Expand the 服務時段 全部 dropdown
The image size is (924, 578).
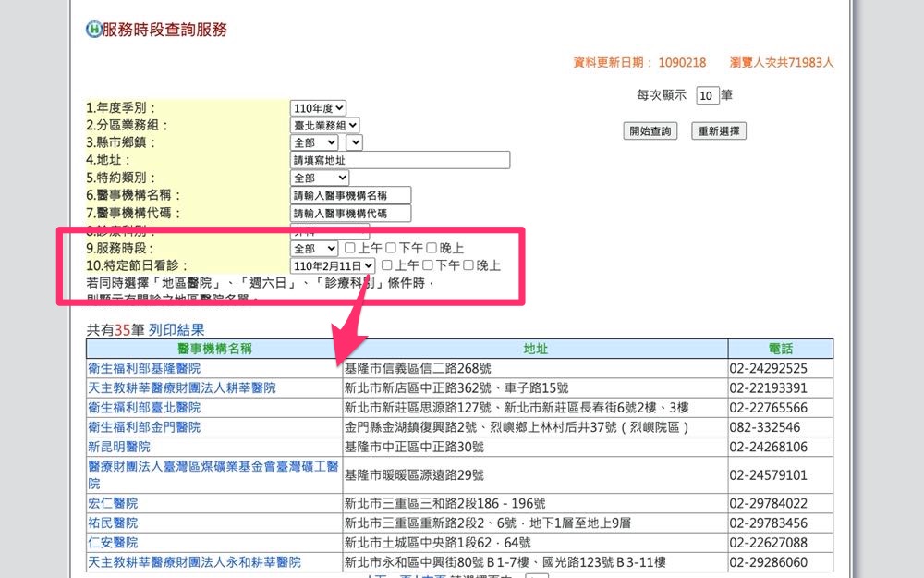[x=314, y=249]
